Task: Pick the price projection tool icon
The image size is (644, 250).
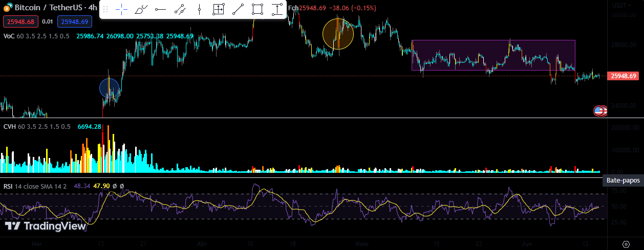Action: coord(277,9)
